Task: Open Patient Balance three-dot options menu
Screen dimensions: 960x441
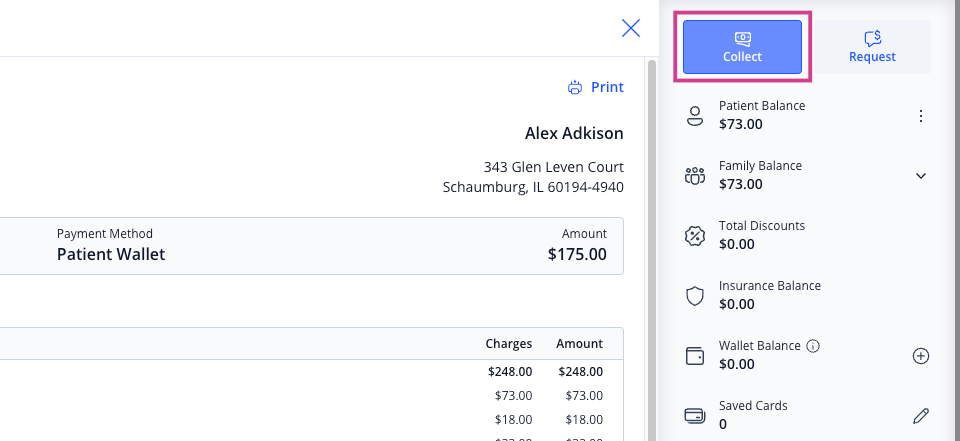Action: pyautogui.click(x=921, y=116)
